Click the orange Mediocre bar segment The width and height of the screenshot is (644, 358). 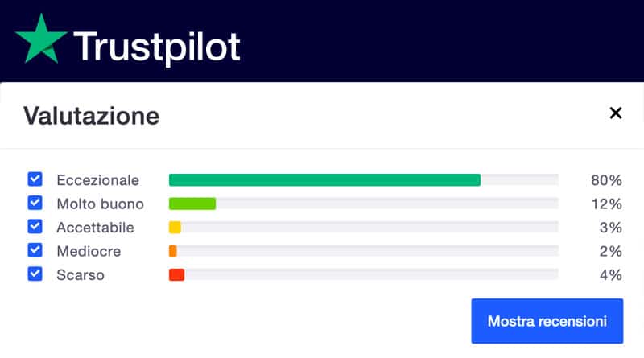click(x=173, y=251)
